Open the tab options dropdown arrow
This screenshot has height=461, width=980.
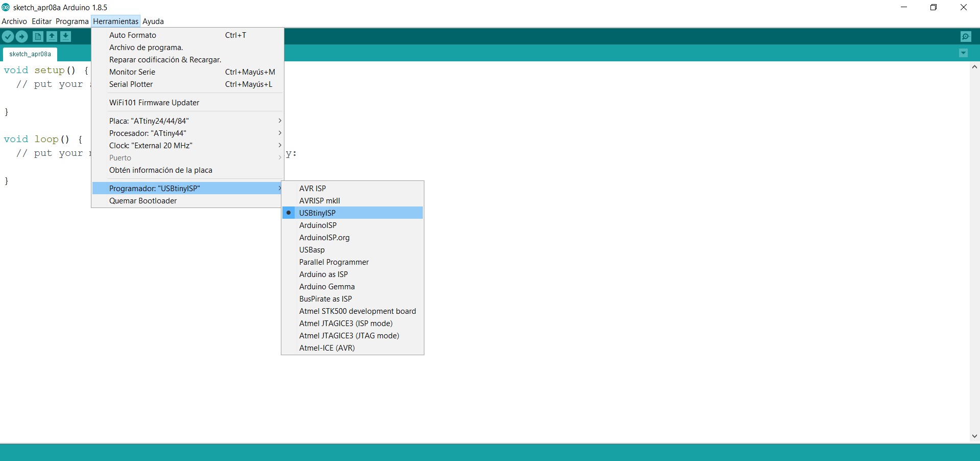pyautogui.click(x=963, y=53)
